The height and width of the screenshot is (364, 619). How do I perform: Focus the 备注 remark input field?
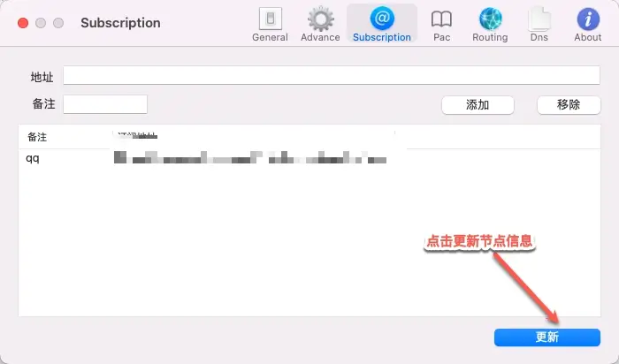(105, 104)
